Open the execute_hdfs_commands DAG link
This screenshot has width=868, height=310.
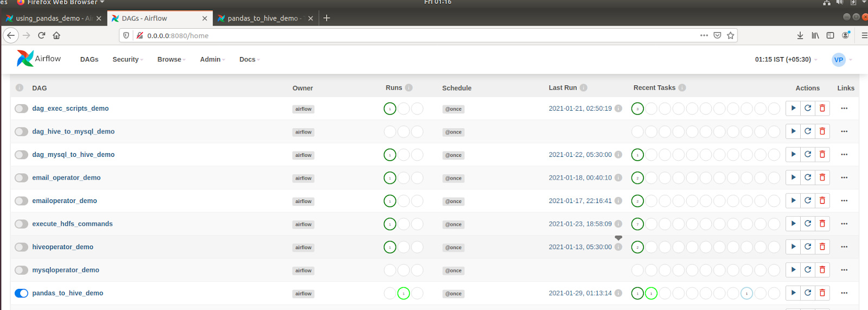(72, 224)
